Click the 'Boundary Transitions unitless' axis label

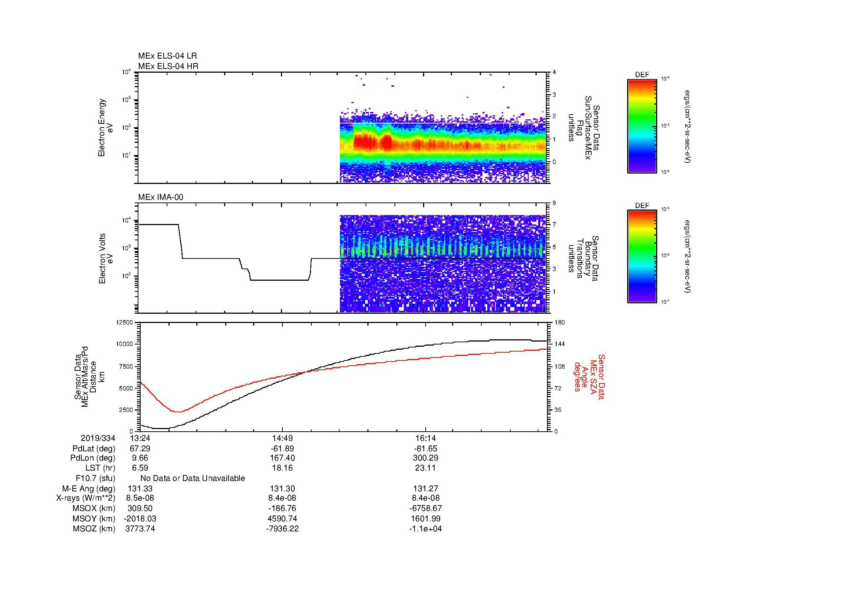tap(584, 258)
